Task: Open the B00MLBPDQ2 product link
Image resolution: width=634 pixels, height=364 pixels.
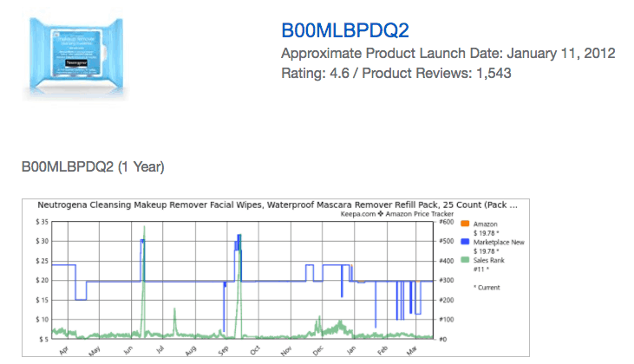Action: [x=345, y=30]
